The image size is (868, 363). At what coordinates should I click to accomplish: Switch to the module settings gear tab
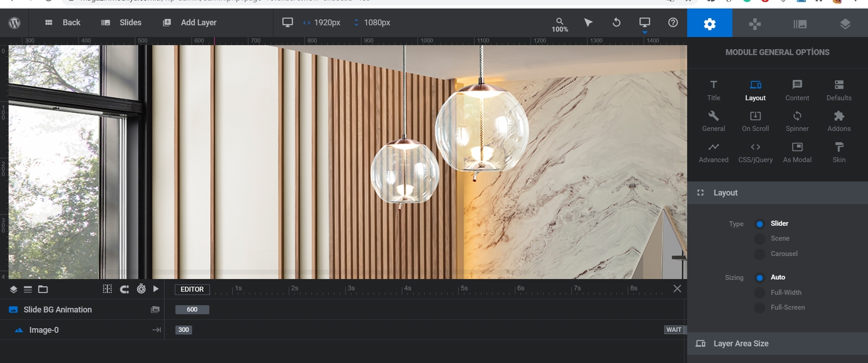[710, 23]
